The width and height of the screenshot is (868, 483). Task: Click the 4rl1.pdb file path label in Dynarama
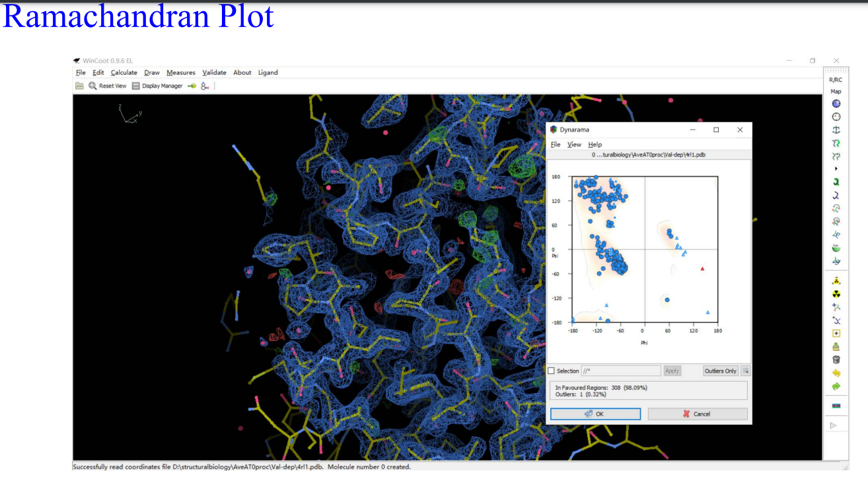(x=650, y=155)
